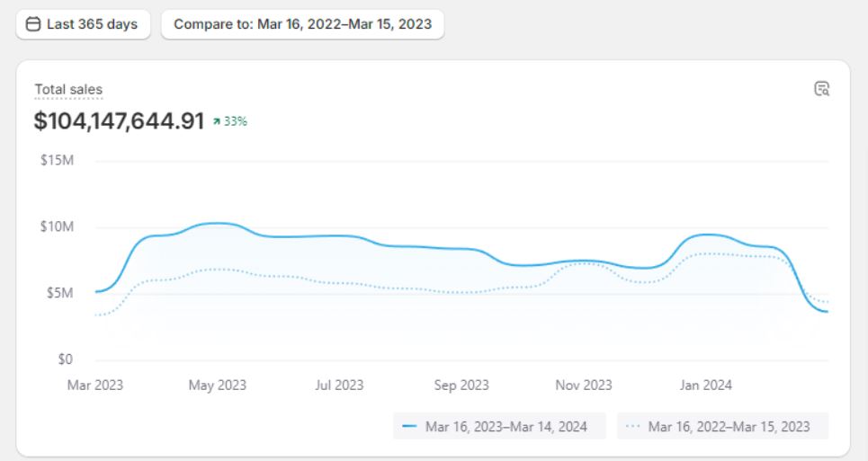
Task: Open the Compare to period selector
Action: pyautogui.click(x=302, y=24)
